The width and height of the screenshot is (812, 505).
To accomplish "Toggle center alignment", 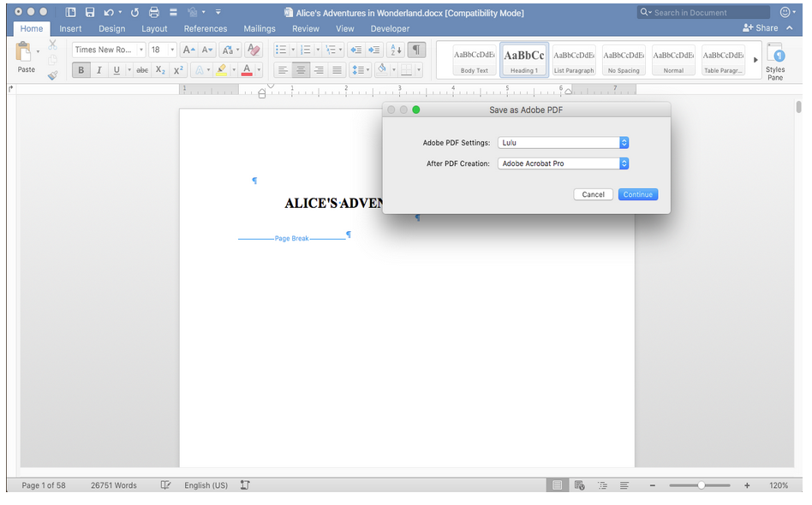I will [301, 70].
